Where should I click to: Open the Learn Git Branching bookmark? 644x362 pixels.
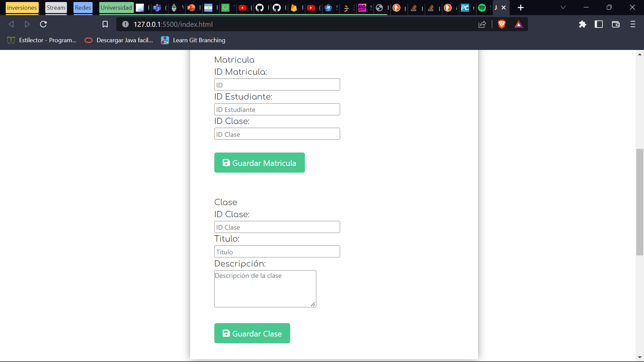tap(193, 40)
